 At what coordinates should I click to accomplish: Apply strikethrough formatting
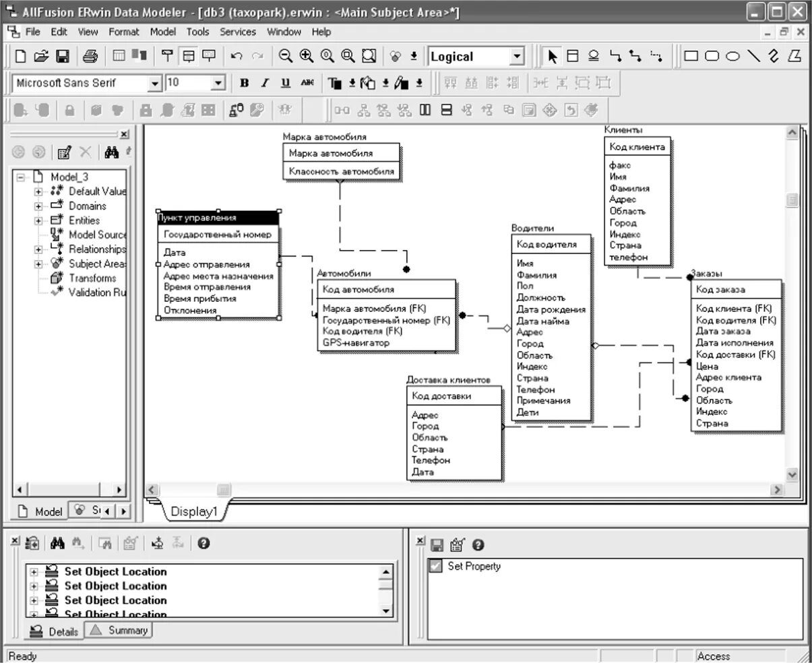coord(307,83)
